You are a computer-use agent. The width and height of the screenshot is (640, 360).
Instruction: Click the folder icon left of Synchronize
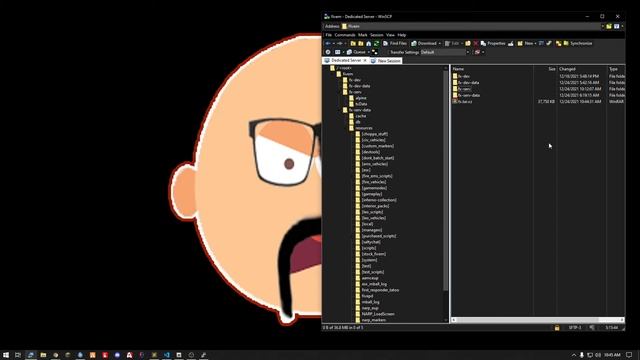[558, 43]
